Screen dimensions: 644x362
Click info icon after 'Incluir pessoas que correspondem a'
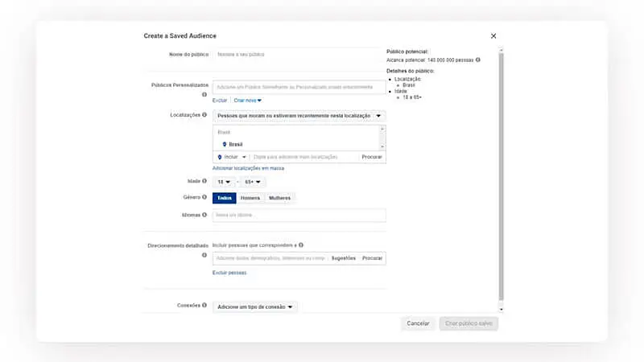click(301, 245)
